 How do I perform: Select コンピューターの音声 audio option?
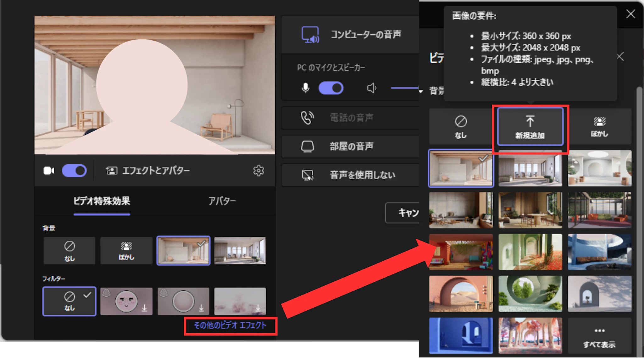(351, 35)
